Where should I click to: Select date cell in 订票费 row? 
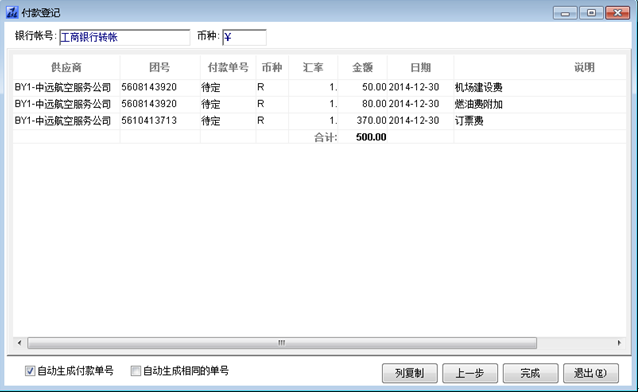pyautogui.click(x=421, y=121)
